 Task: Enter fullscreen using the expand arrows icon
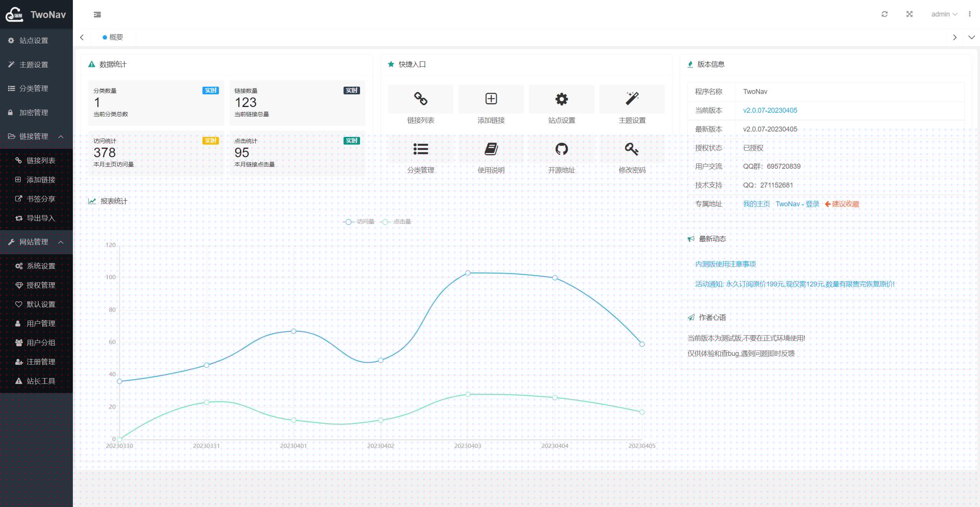(x=909, y=14)
